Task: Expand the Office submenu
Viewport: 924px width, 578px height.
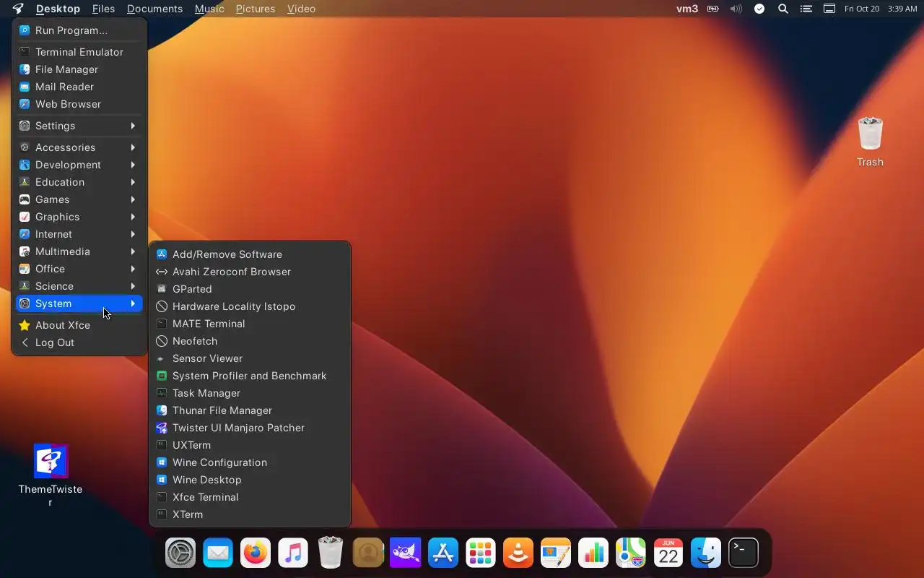Action: pos(79,269)
